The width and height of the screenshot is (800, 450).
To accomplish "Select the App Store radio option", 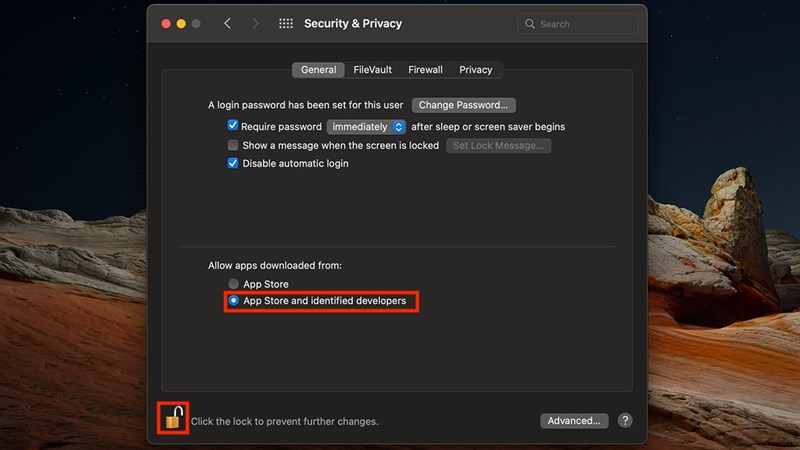I will point(234,284).
